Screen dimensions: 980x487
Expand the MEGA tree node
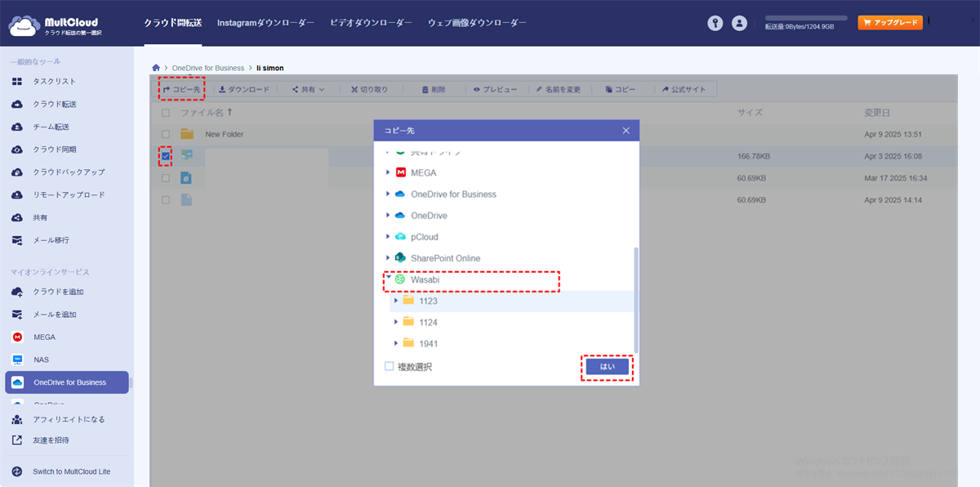[389, 173]
